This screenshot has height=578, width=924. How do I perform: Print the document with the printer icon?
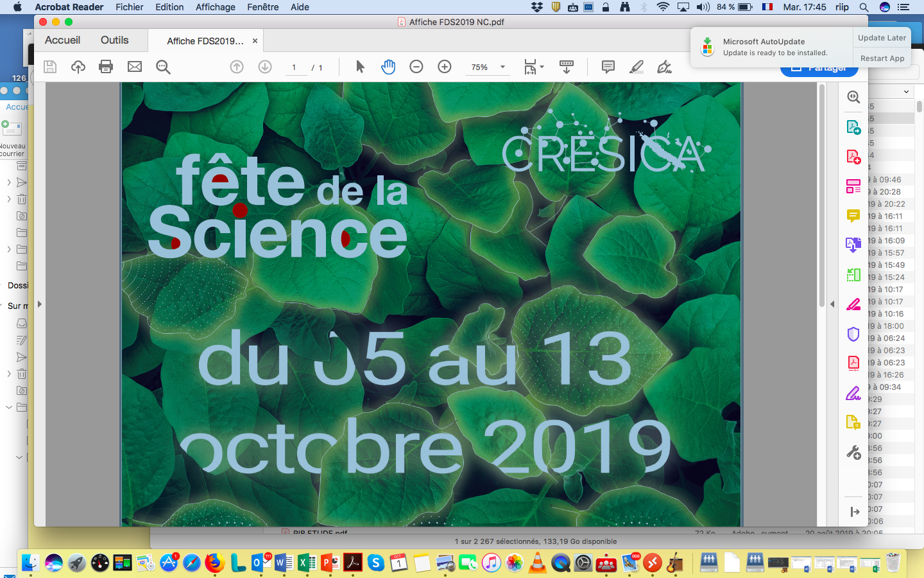click(106, 67)
